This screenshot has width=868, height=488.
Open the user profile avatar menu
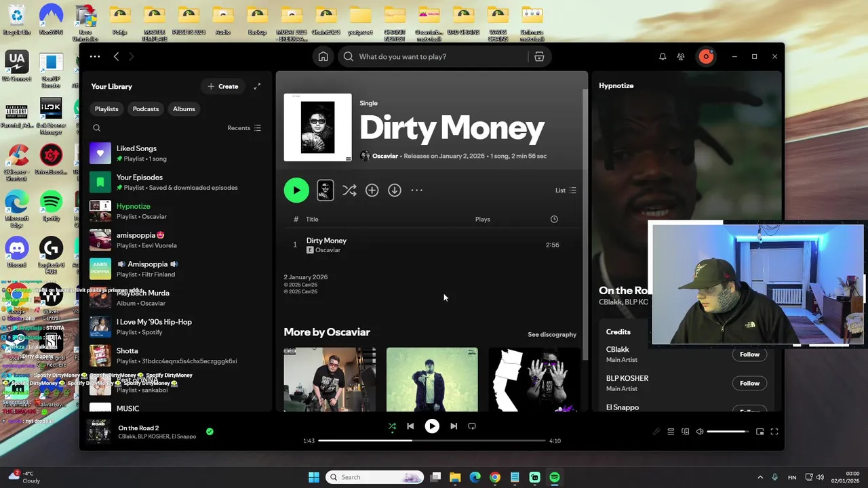[706, 57]
